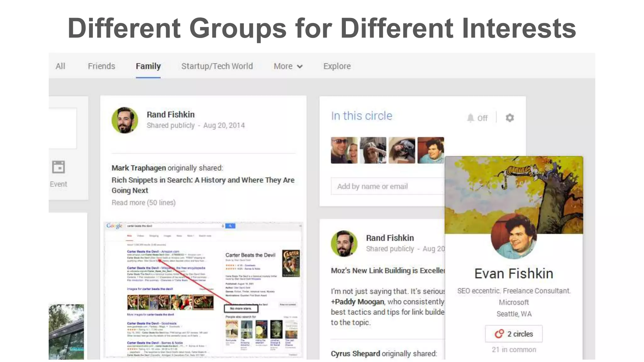Click the Event calendar icon
This screenshot has height=362, width=644.
[x=58, y=167]
